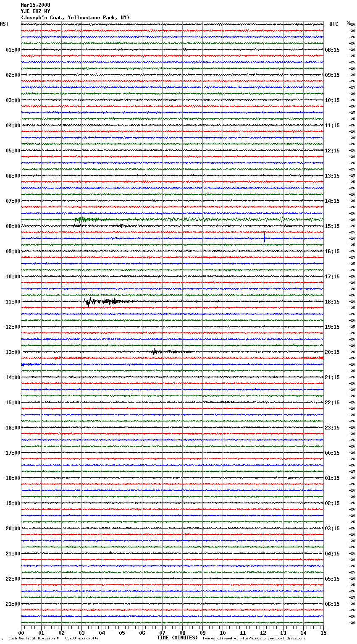
Task: Select the 01:00 MST time label
Action: click(13, 50)
